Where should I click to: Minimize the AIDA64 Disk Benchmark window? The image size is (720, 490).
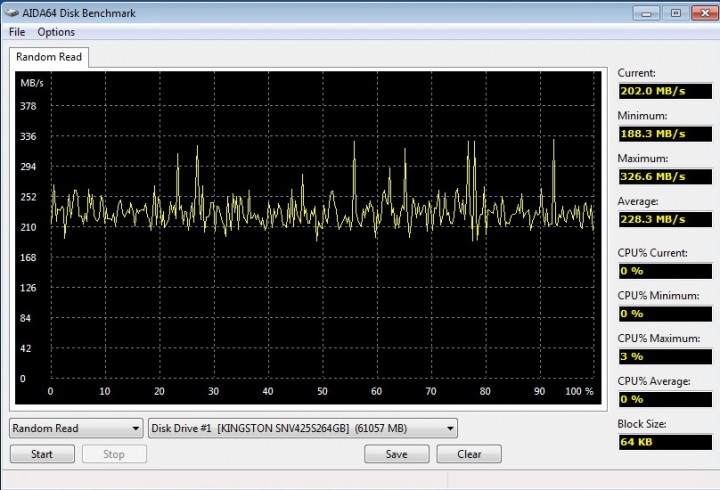click(x=646, y=13)
